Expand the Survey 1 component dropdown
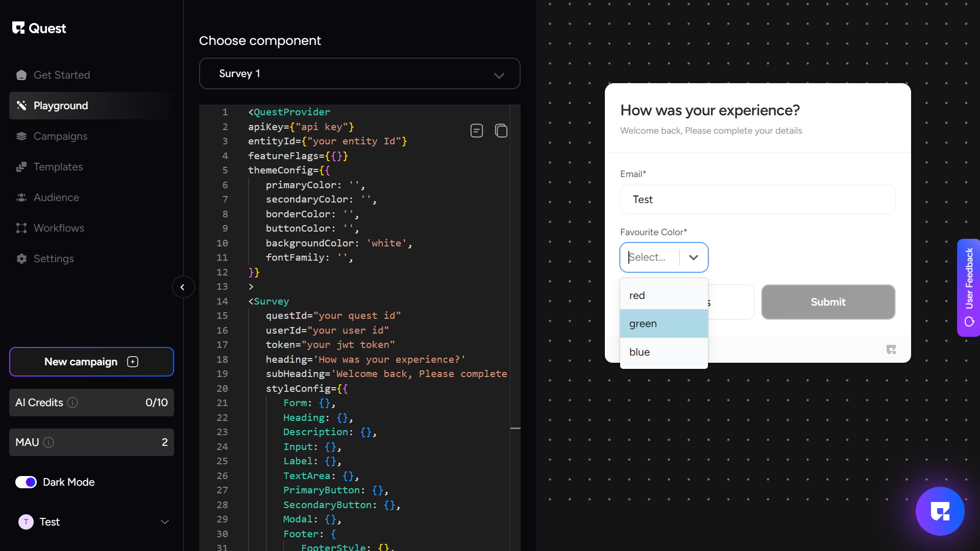 (499, 75)
